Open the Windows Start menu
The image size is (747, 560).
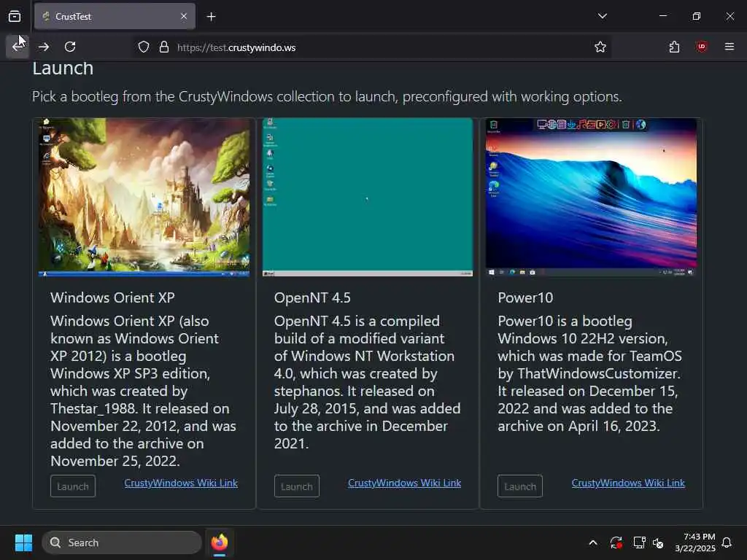(23, 542)
